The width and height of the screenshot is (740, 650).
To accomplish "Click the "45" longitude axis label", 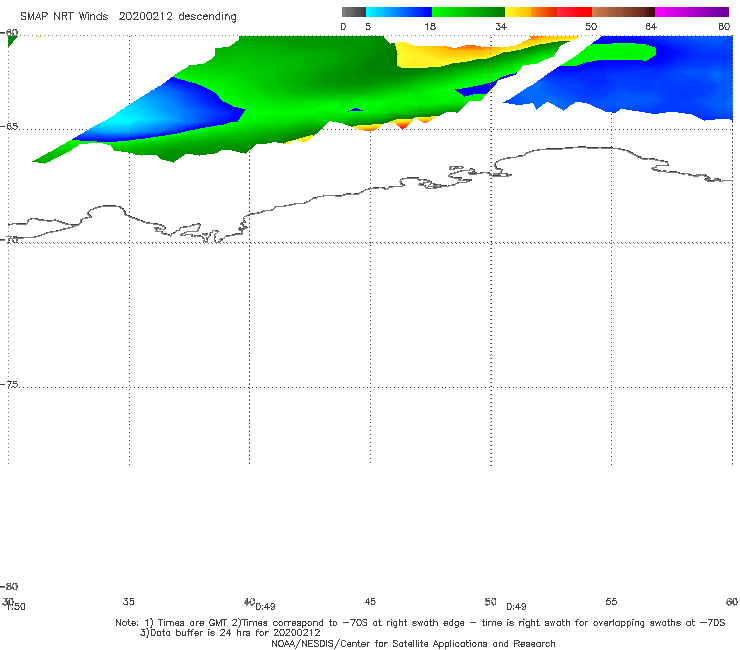I will [x=370, y=601].
